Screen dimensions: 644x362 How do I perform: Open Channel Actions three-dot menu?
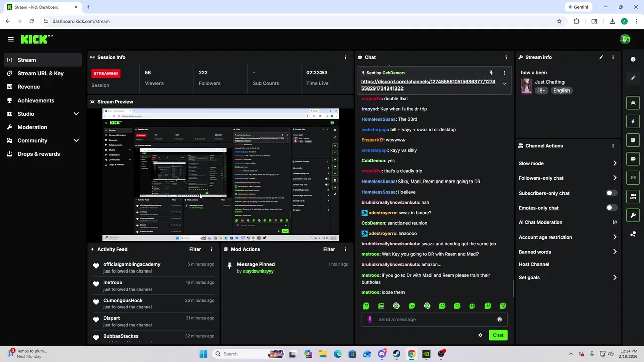point(613,146)
